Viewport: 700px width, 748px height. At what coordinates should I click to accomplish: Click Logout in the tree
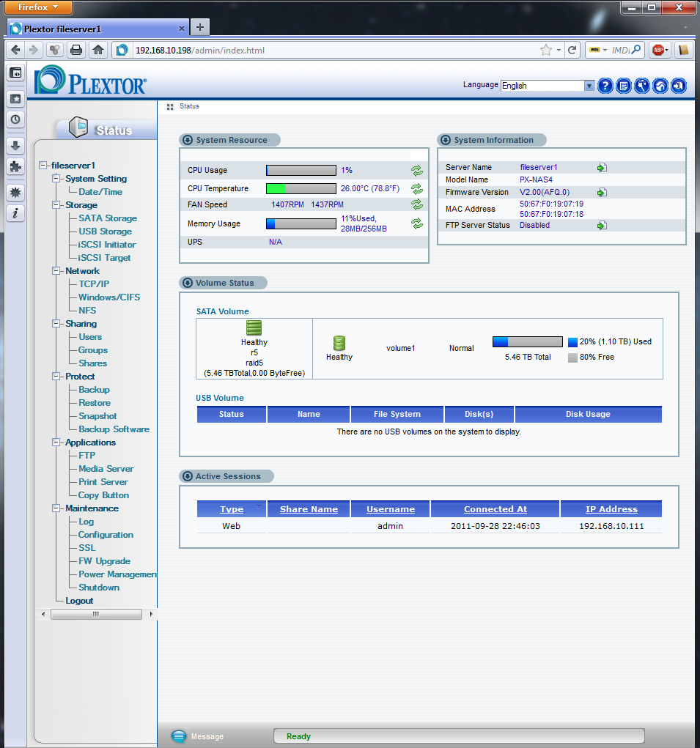(79, 601)
